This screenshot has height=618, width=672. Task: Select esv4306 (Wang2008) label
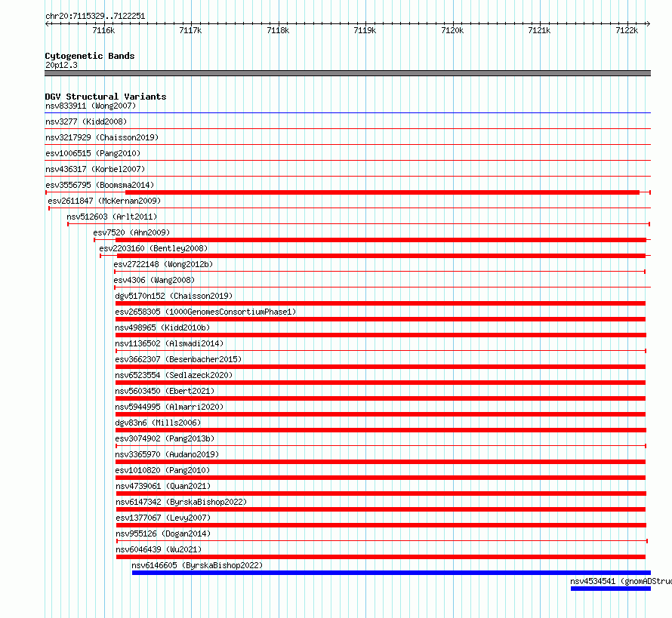coord(154,280)
